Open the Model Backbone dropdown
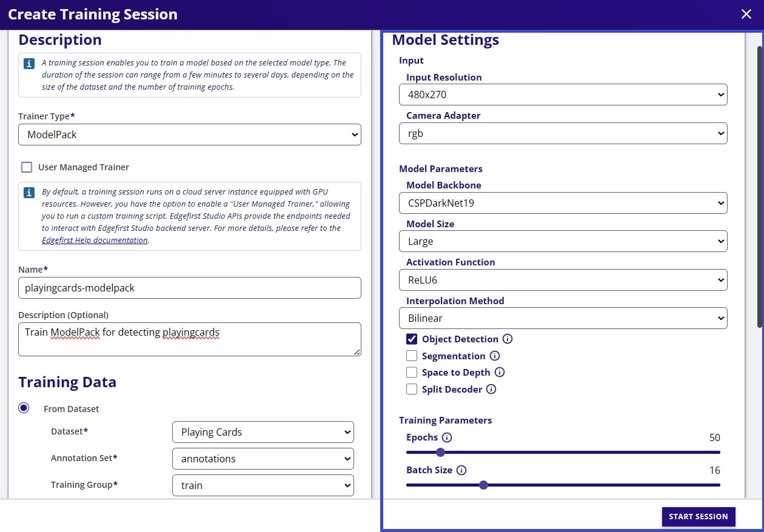764x532 pixels. 563,203
